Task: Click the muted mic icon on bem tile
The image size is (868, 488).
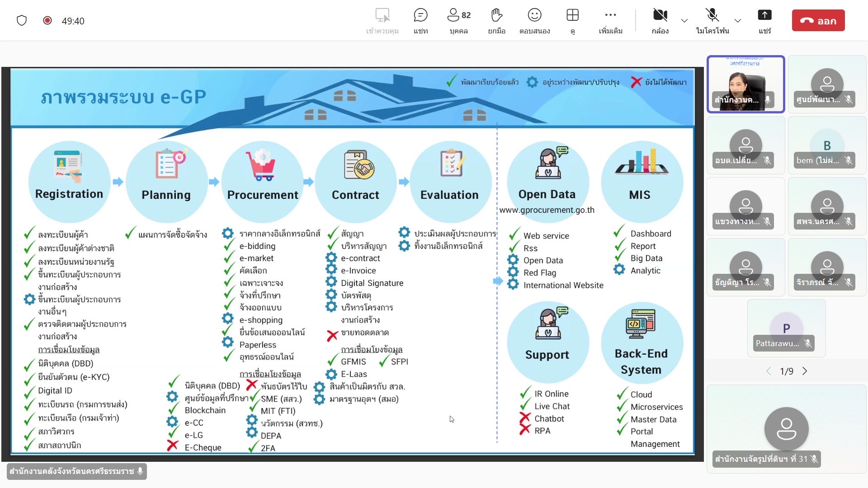Action: (x=849, y=160)
